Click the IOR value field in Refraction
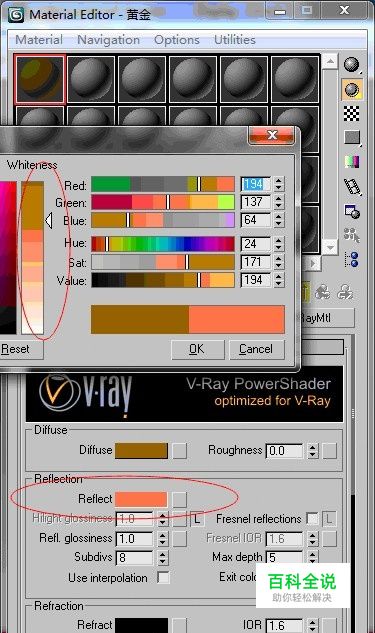Image resolution: width=375 pixels, height=633 pixels. click(x=284, y=626)
